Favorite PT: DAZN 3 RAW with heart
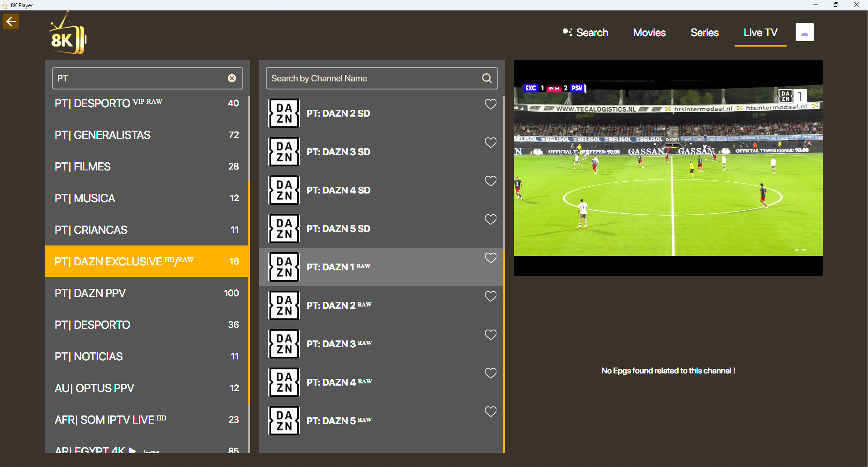868x467 pixels. click(x=491, y=335)
